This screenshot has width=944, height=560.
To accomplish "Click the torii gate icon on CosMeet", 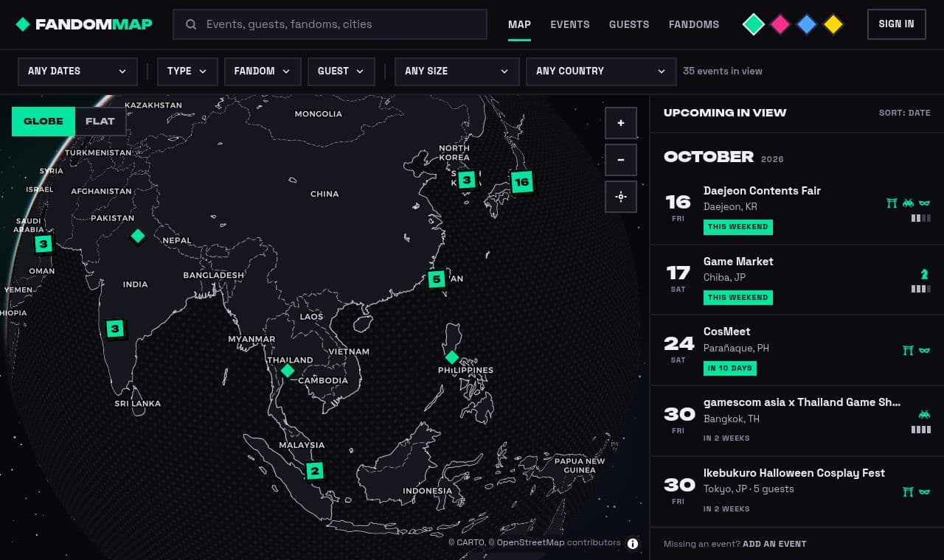I will pos(909,351).
